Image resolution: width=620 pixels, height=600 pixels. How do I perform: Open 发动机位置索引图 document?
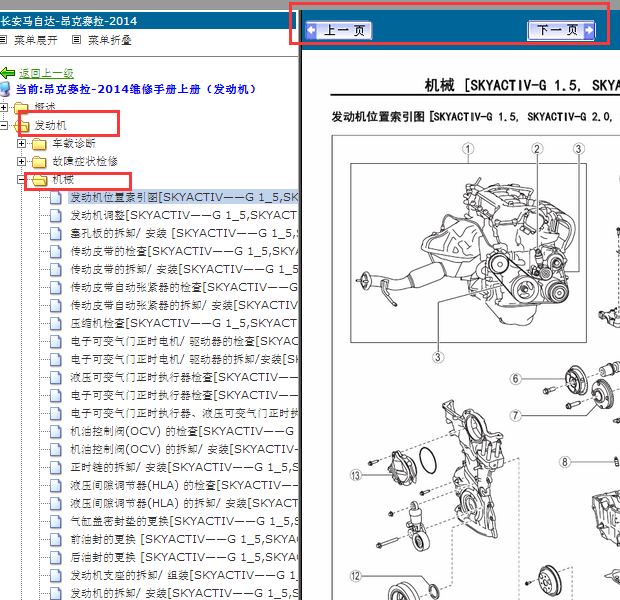point(184,197)
